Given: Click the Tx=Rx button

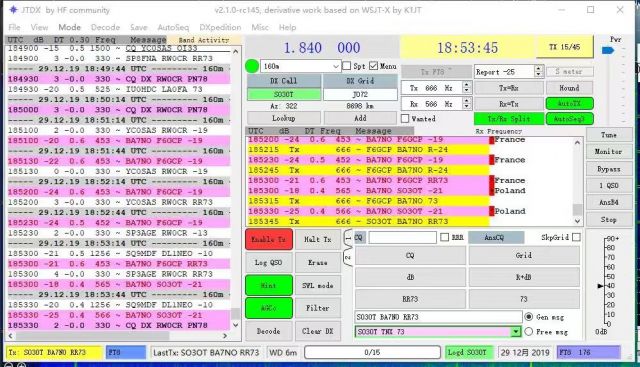Looking at the screenshot, I should click(509, 88).
